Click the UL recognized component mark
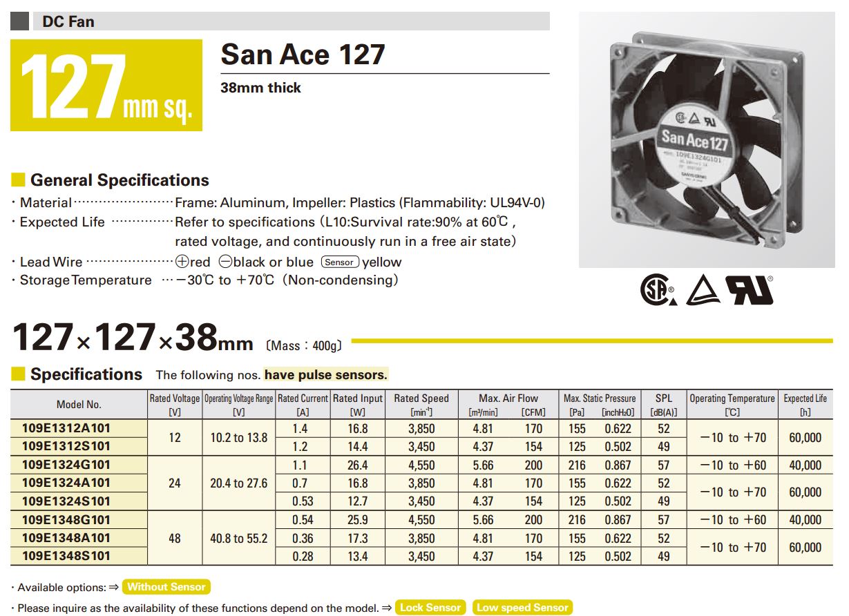This screenshot has width=849, height=616. click(x=750, y=291)
